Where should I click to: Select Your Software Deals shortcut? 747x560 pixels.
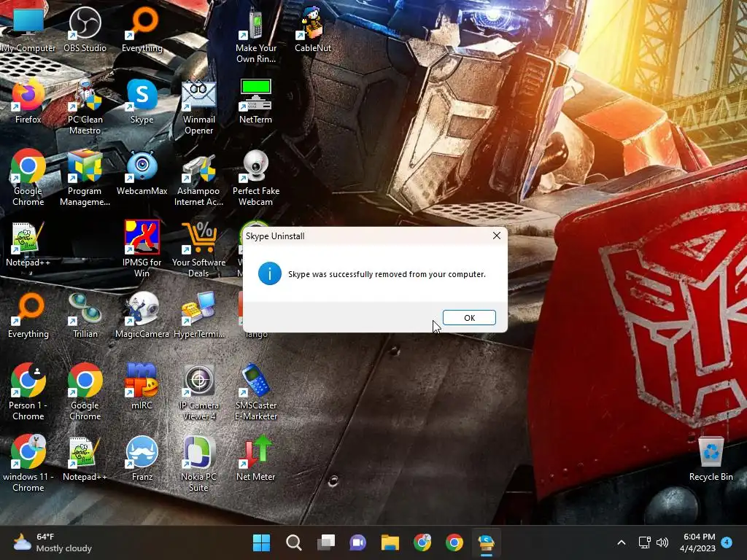pyautogui.click(x=198, y=249)
